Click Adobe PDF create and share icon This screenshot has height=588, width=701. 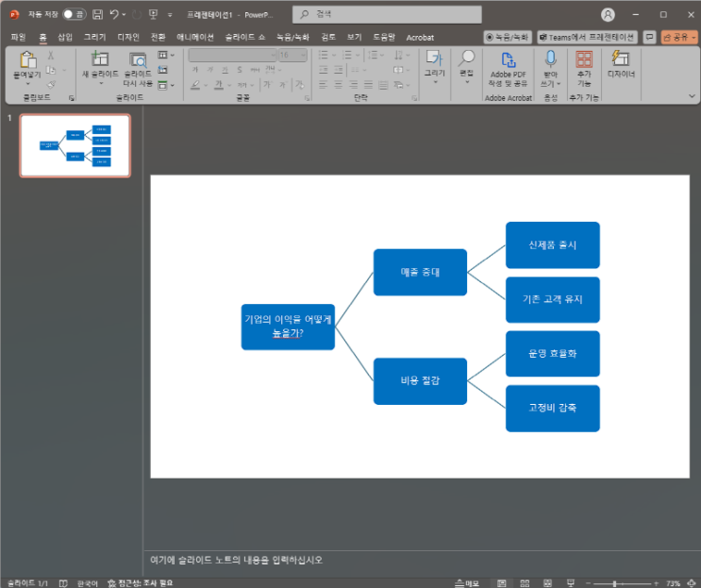pos(508,59)
